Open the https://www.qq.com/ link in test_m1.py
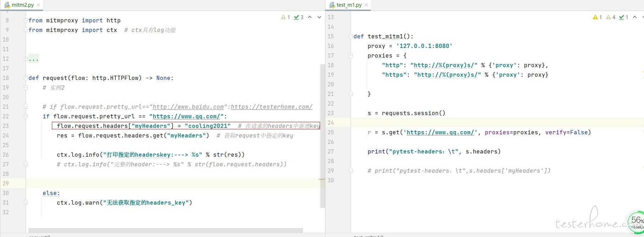The width and height of the screenshot is (644, 237). (440, 132)
